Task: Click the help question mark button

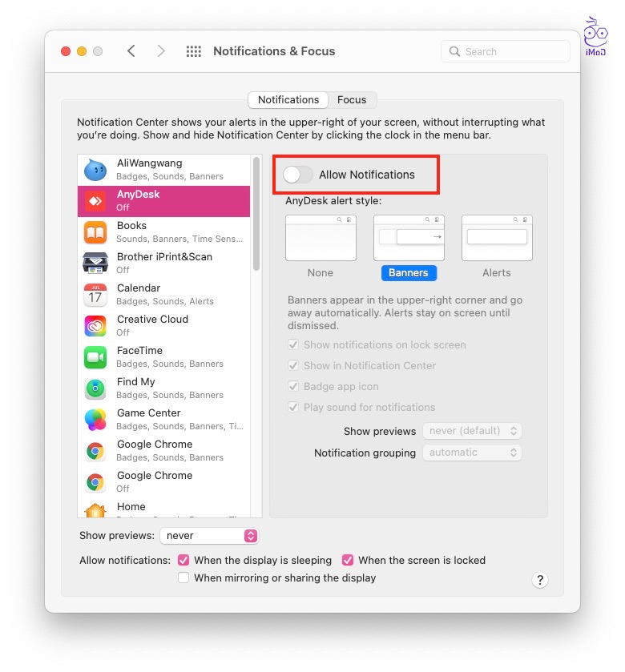Action: (540, 580)
